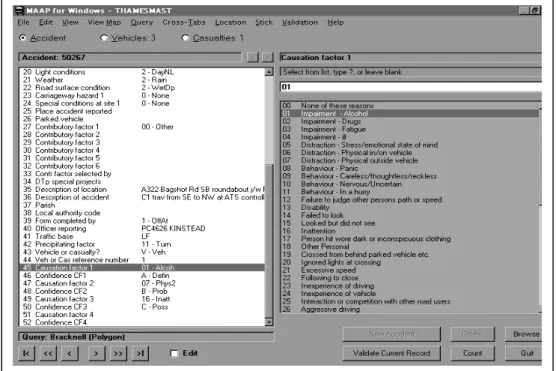This screenshot has height=371, width=556.
Task: Select the '42 Precipitating factor' row
Action: [142, 244]
